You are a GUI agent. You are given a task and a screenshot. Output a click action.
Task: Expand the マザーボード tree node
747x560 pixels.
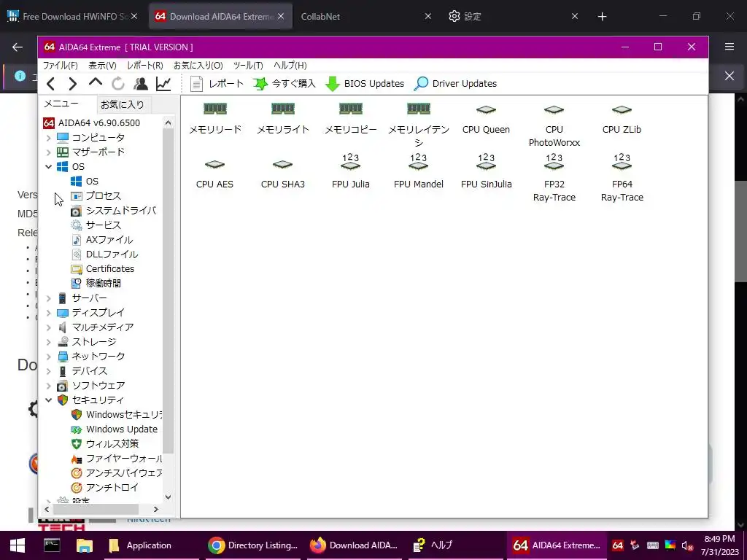click(48, 152)
